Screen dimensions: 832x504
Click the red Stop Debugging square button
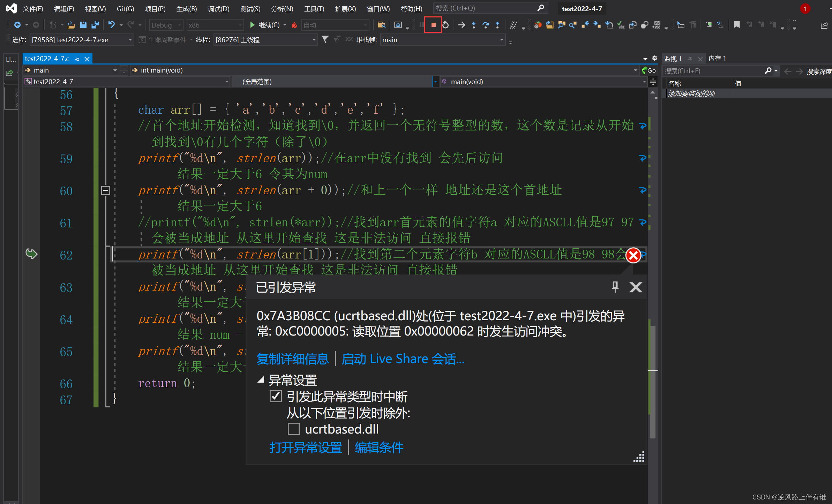(x=433, y=25)
